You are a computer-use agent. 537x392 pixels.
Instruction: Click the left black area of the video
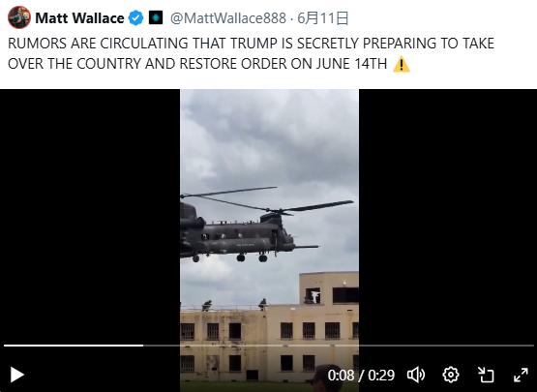coord(90,216)
